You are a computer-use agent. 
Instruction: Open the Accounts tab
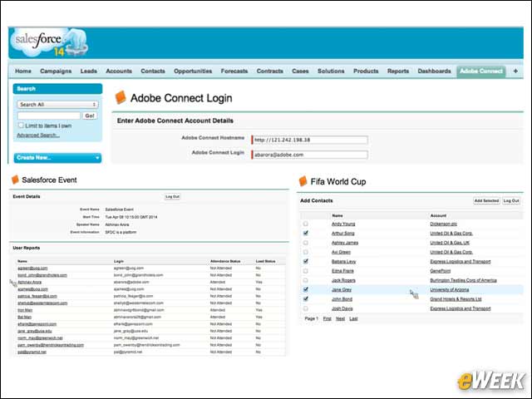119,71
